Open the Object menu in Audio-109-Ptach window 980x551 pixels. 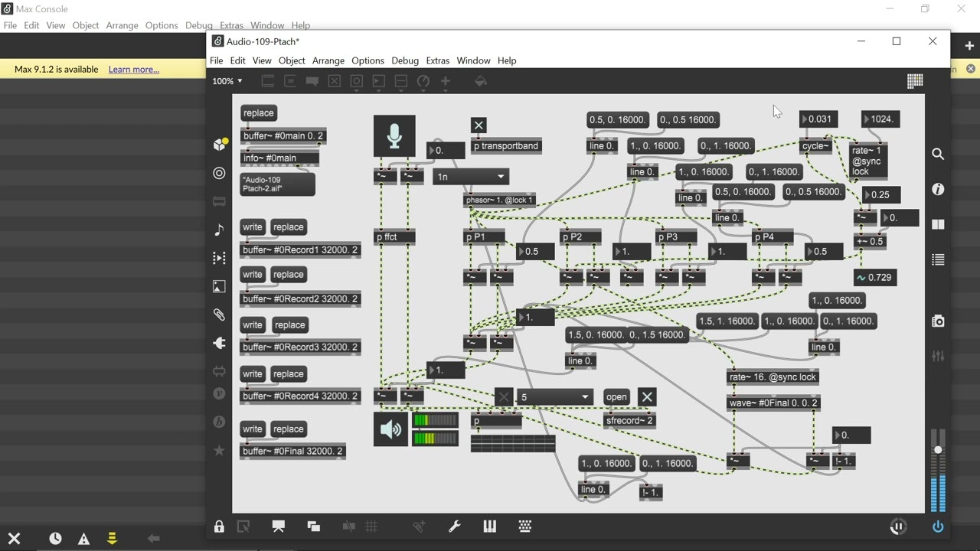(292, 60)
